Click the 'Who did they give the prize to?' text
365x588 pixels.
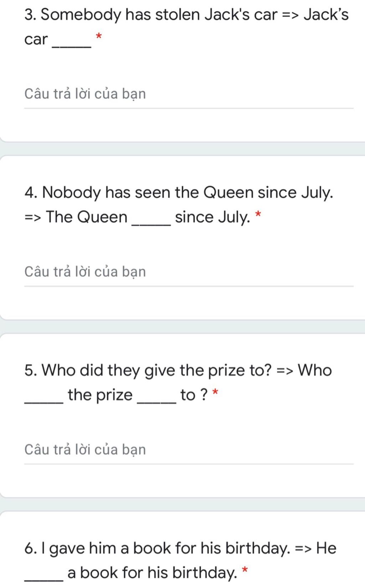coord(157,370)
